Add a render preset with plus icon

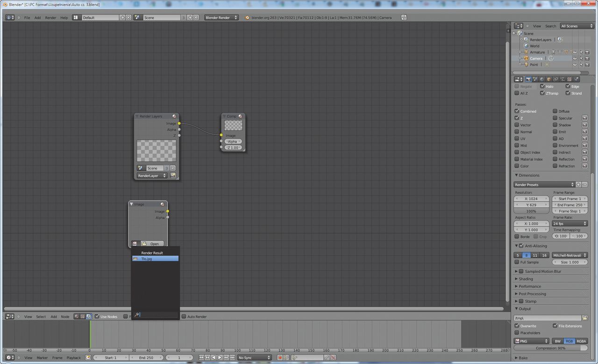click(578, 185)
